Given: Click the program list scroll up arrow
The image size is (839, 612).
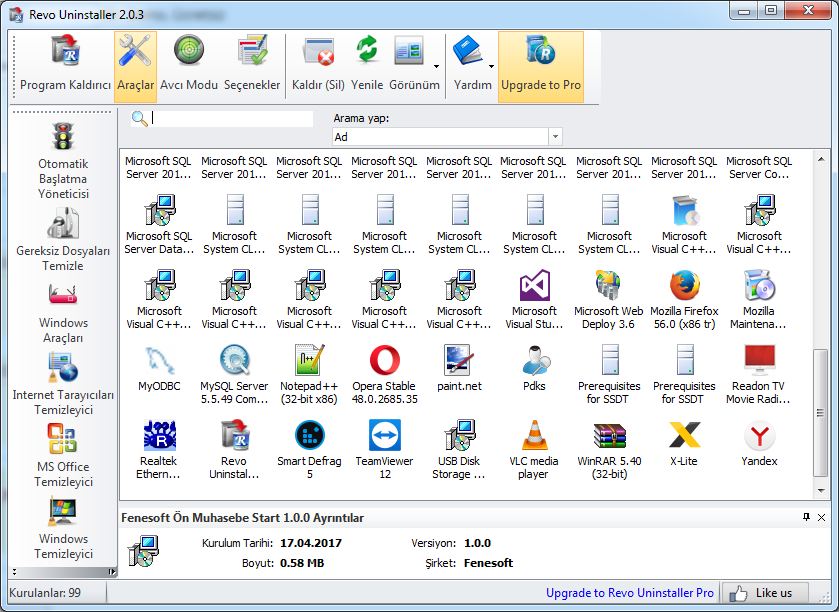Looking at the screenshot, I should pos(821,159).
